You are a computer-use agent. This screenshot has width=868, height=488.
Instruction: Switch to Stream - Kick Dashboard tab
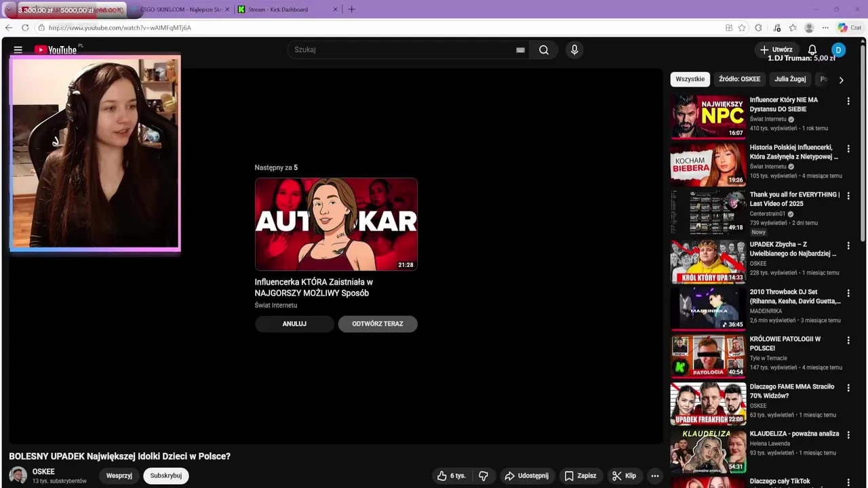pyautogui.click(x=288, y=9)
